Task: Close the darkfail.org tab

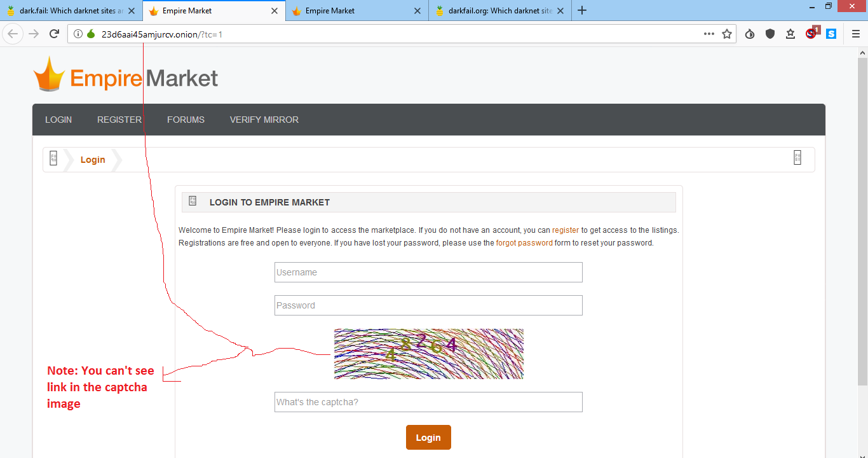Action: 560,11
